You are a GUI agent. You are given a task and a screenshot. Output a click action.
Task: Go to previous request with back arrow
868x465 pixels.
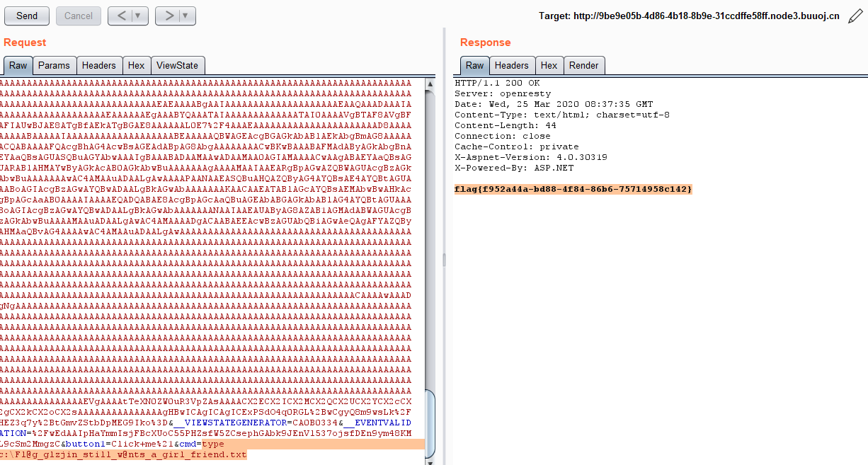[x=120, y=16]
